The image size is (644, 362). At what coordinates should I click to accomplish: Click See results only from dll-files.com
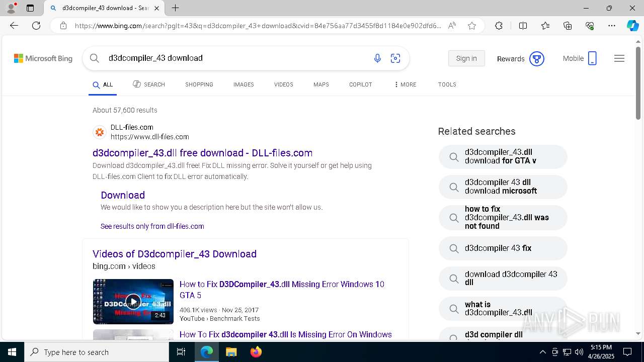(152, 226)
